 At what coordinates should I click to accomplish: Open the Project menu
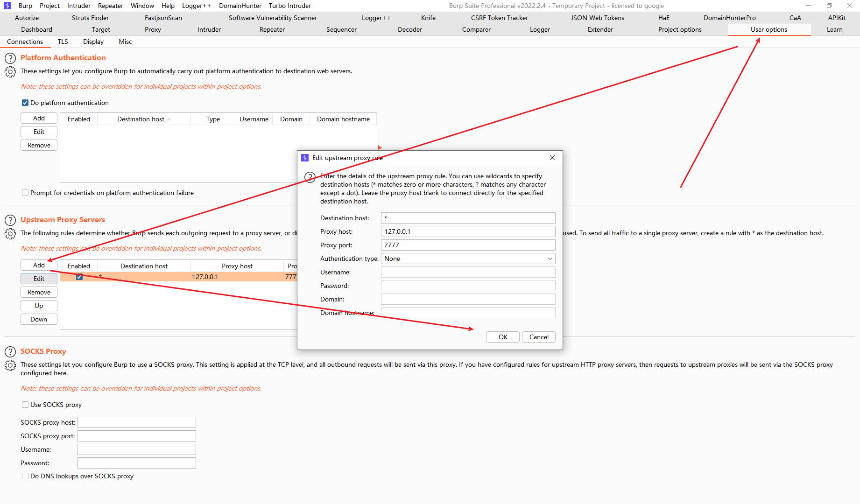[49, 6]
